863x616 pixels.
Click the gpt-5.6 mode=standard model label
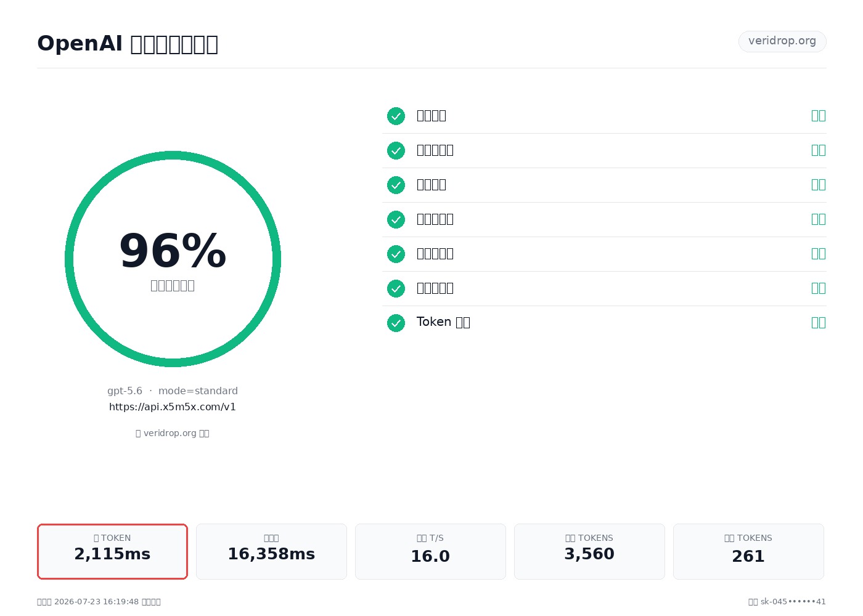(x=173, y=391)
